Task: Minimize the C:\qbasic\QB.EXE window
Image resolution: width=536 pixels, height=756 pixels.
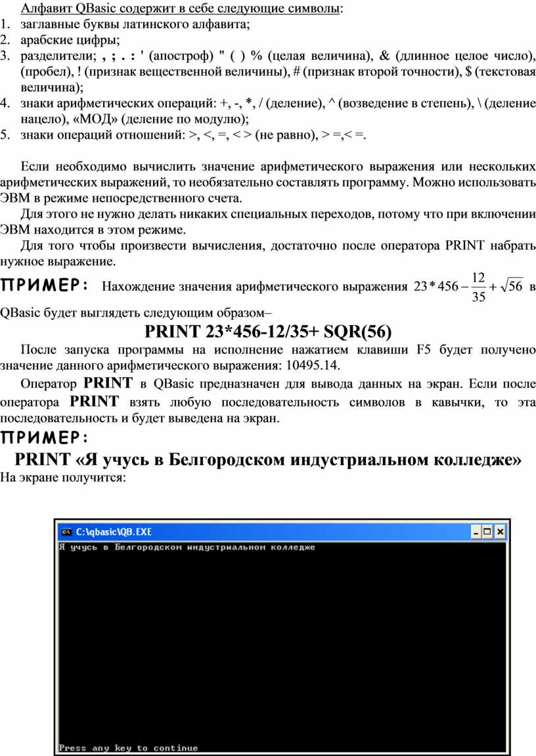Action: pos(476,532)
